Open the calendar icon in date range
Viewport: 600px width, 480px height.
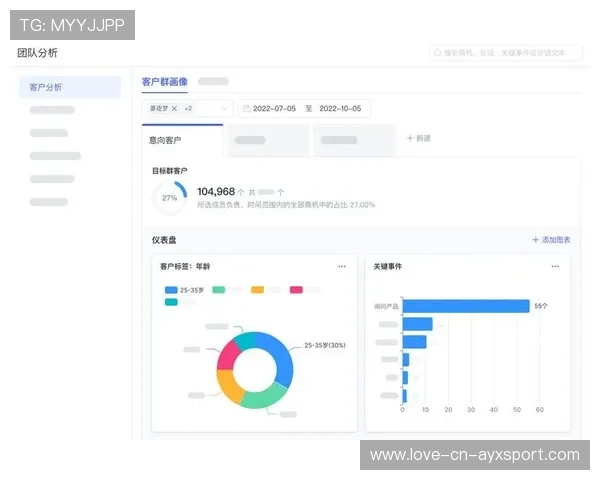coord(247,109)
